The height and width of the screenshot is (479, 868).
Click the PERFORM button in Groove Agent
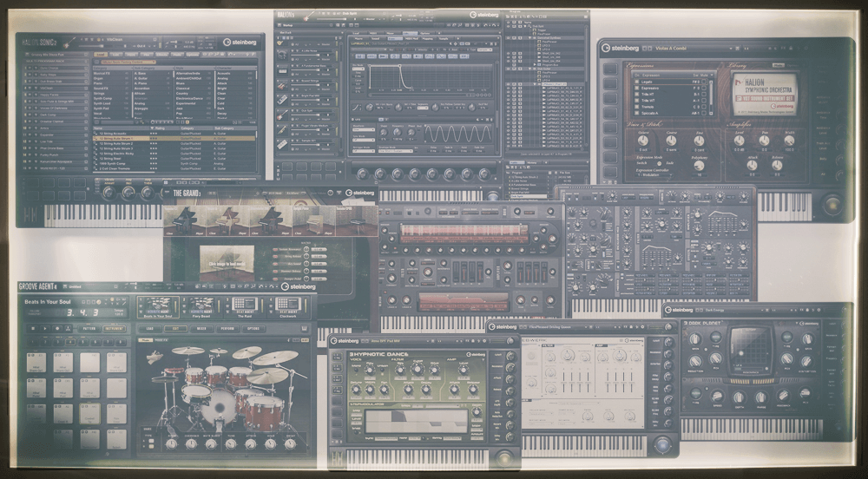227,329
